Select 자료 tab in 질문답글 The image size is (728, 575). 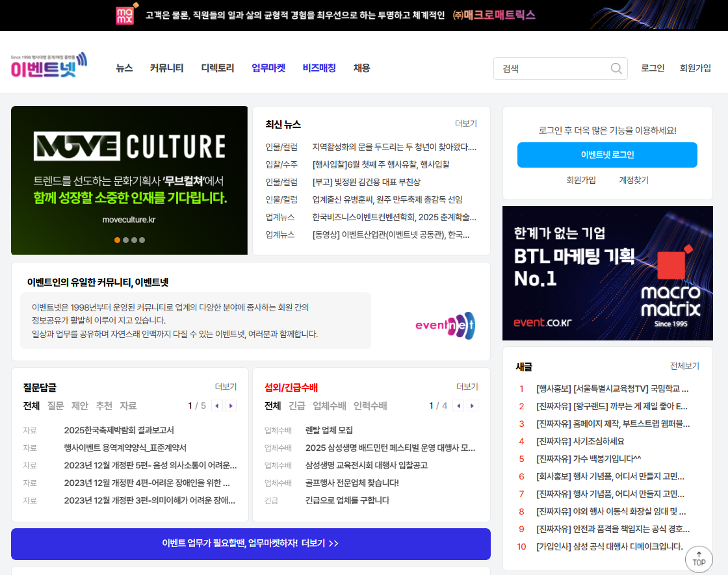click(x=128, y=405)
